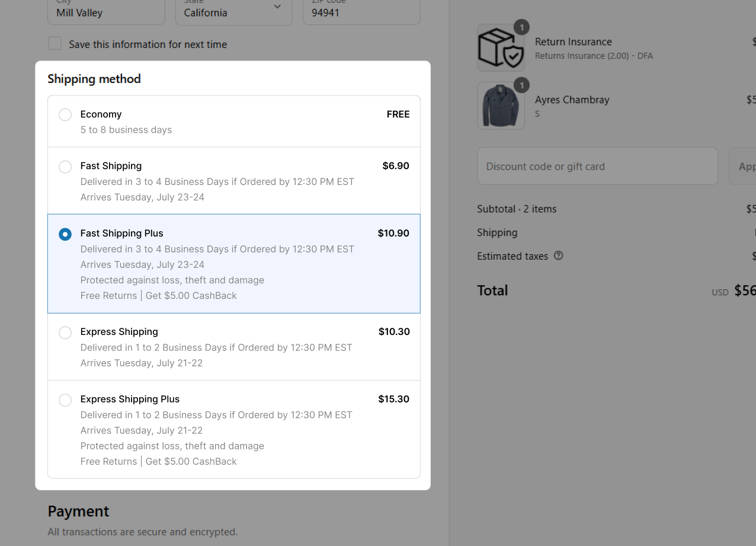Click the State dropdown chevron arrow
The width and height of the screenshot is (756, 546).
pos(277,7)
